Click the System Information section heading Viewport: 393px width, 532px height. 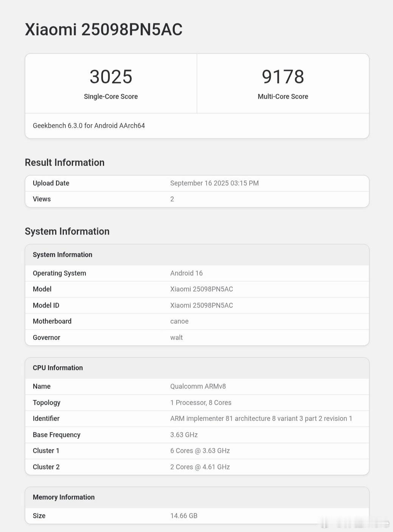67,231
